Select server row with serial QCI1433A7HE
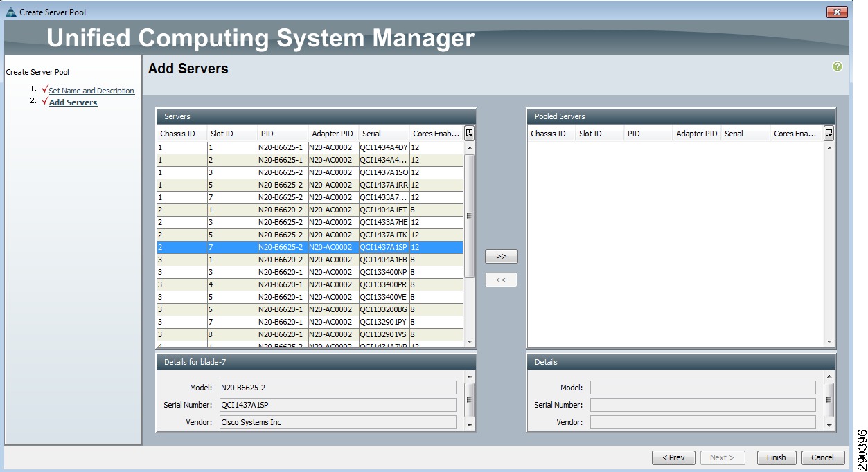The width and height of the screenshot is (868, 472). 310,222
